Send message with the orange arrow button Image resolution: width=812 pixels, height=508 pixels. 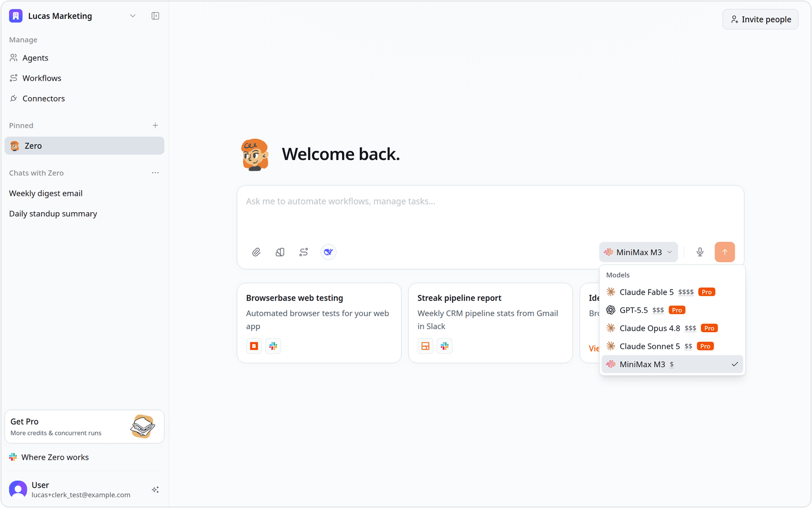725,252
